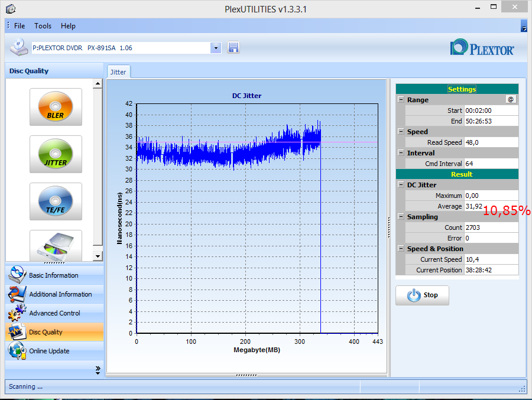Click the Basic Information disc icon

pyautogui.click(x=17, y=275)
